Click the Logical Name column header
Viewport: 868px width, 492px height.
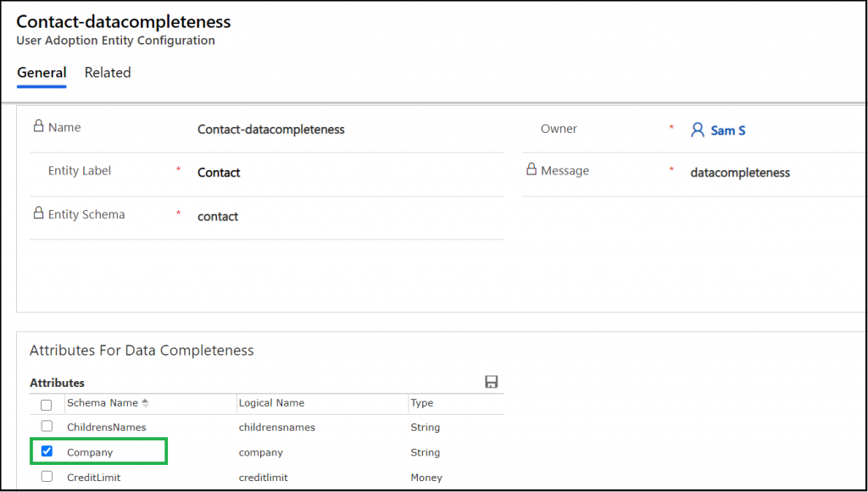point(271,403)
